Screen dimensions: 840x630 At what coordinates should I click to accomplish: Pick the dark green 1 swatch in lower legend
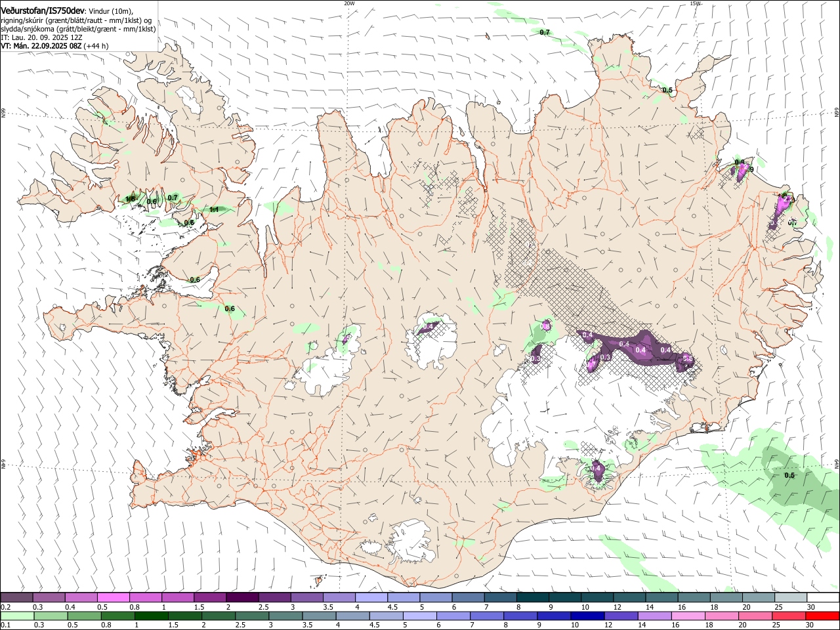(152, 616)
